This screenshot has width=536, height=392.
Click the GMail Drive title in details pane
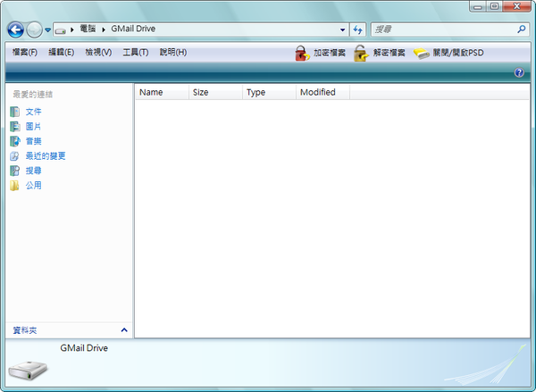tap(84, 348)
